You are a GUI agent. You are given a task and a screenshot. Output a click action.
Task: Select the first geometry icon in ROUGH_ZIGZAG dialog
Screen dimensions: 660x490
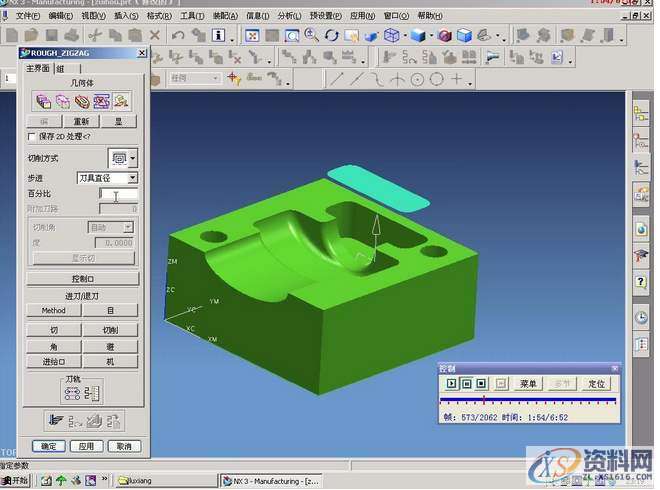(x=43, y=101)
